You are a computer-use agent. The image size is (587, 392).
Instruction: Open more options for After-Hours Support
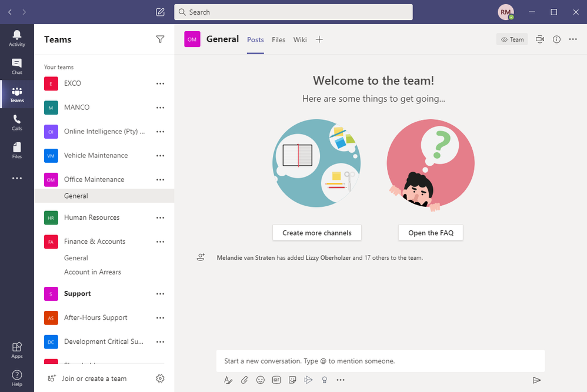[x=160, y=317]
